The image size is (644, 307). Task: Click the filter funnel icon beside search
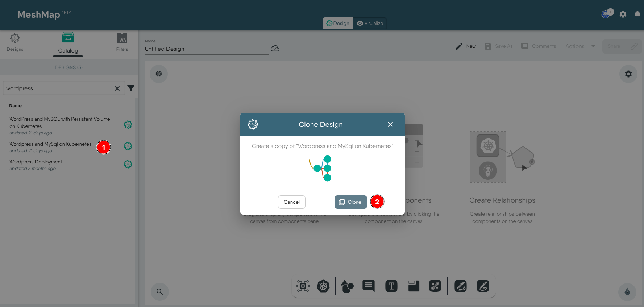pos(131,88)
